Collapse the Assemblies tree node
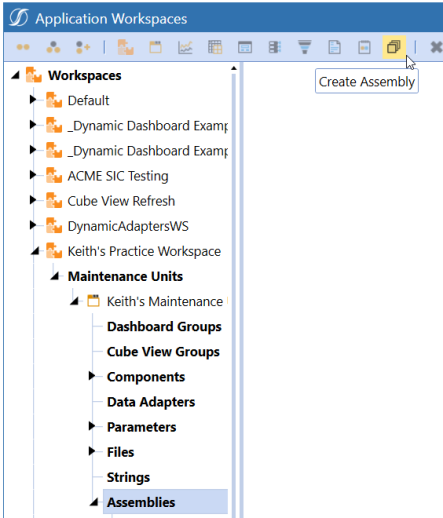Viewport: 443px width, 518px height. (x=94, y=502)
